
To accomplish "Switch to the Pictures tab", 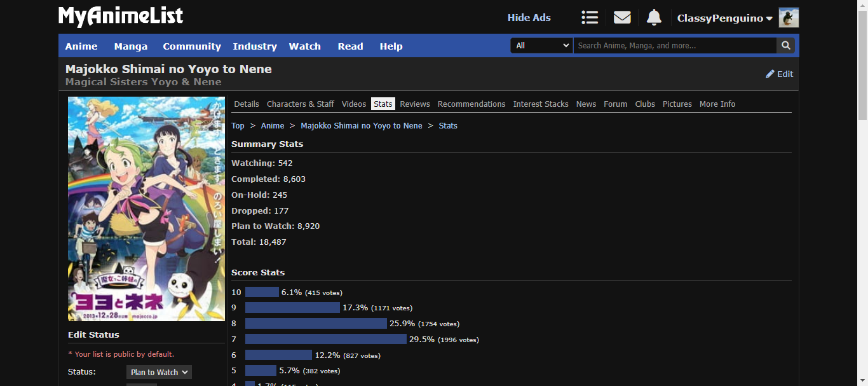I will click(677, 104).
